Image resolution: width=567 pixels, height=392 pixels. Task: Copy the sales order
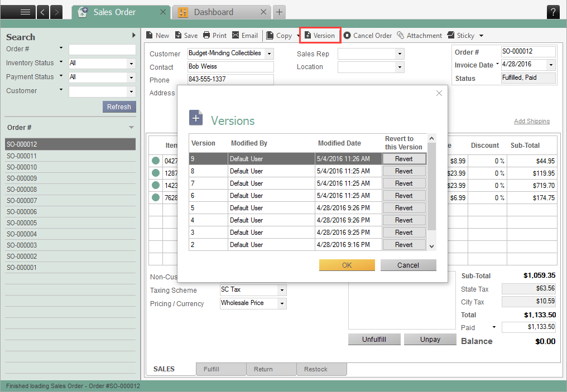(x=279, y=35)
